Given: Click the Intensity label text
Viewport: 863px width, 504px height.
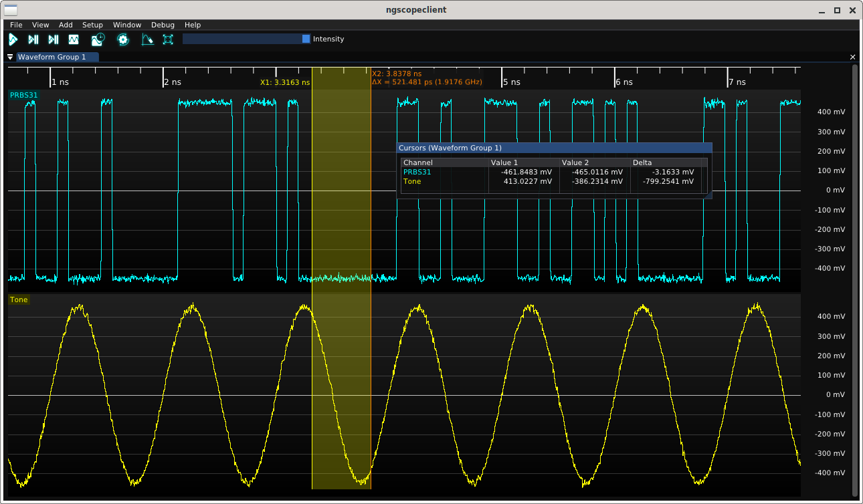Looking at the screenshot, I should pyautogui.click(x=328, y=39).
